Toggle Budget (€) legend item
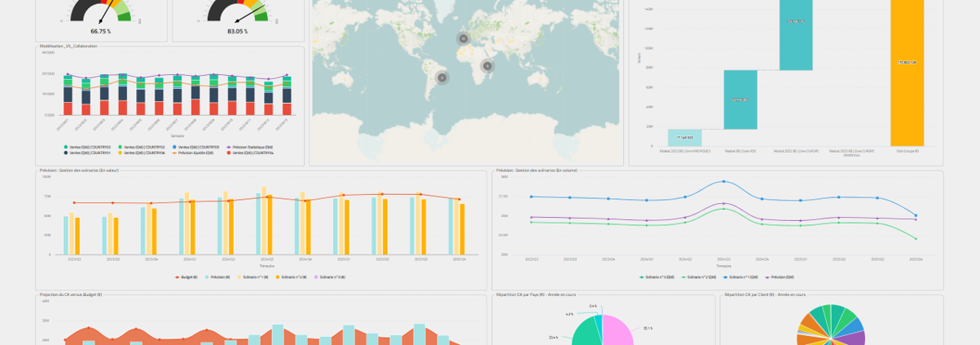Screen dimensions: 980x345 tap(186, 277)
